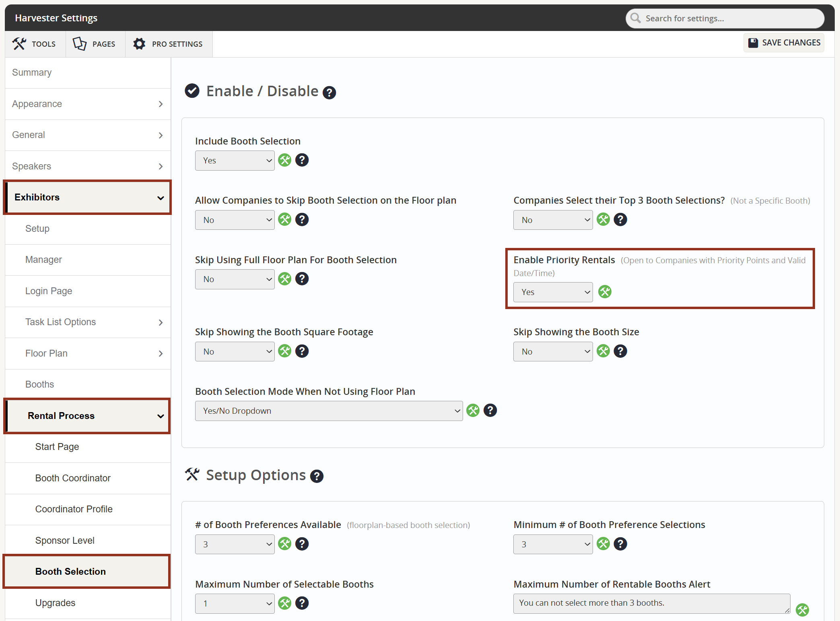
Task: Open Skip Using Full Floor Plan dropdown
Action: [x=235, y=279]
